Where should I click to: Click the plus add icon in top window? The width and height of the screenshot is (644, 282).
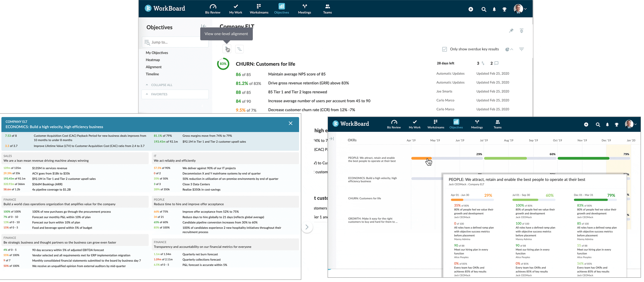tap(471, 9)
